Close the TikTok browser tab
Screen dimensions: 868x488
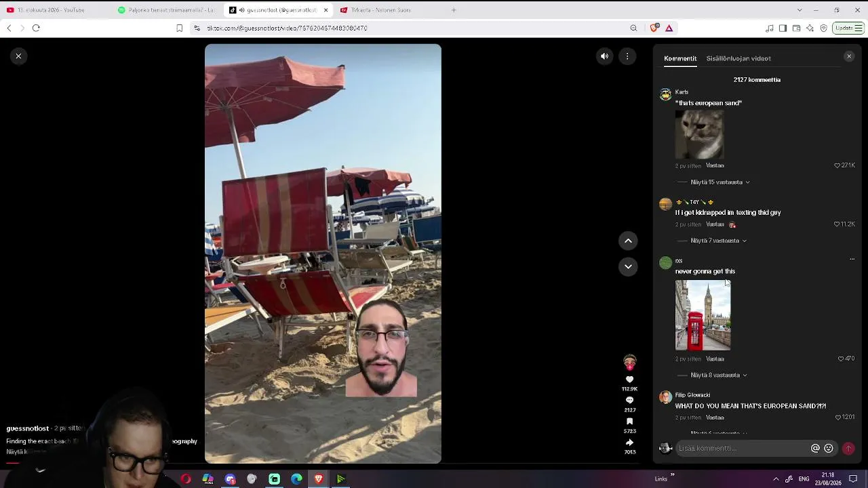click(325, 10)
